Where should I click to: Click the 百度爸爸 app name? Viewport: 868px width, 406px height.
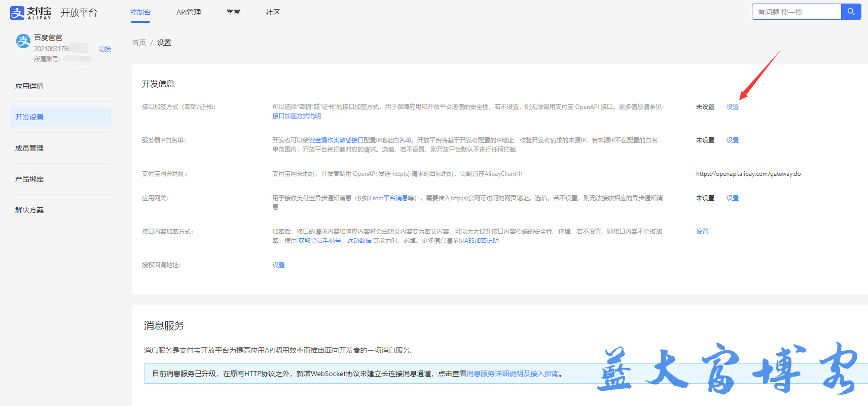pyautogui.click(x=48, y=38)
